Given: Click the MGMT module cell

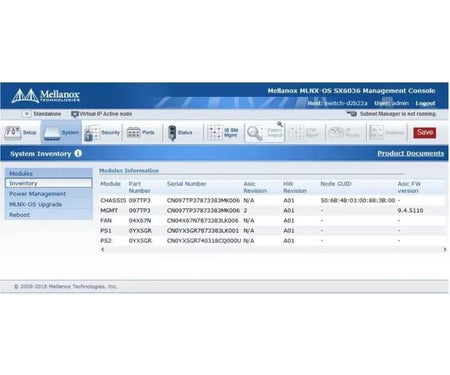Looking at the screenshot, I should 109,210.
